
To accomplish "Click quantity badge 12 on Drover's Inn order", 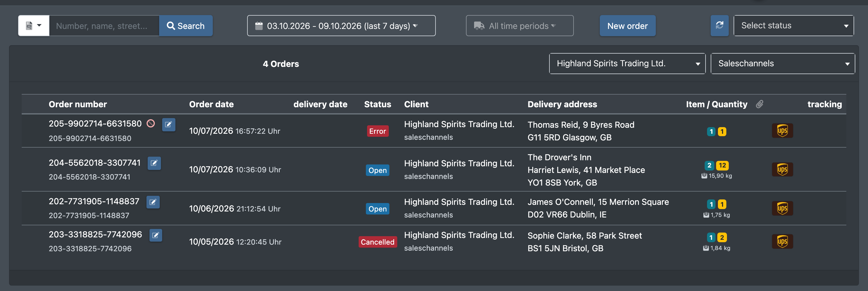I will coord(722,165).
